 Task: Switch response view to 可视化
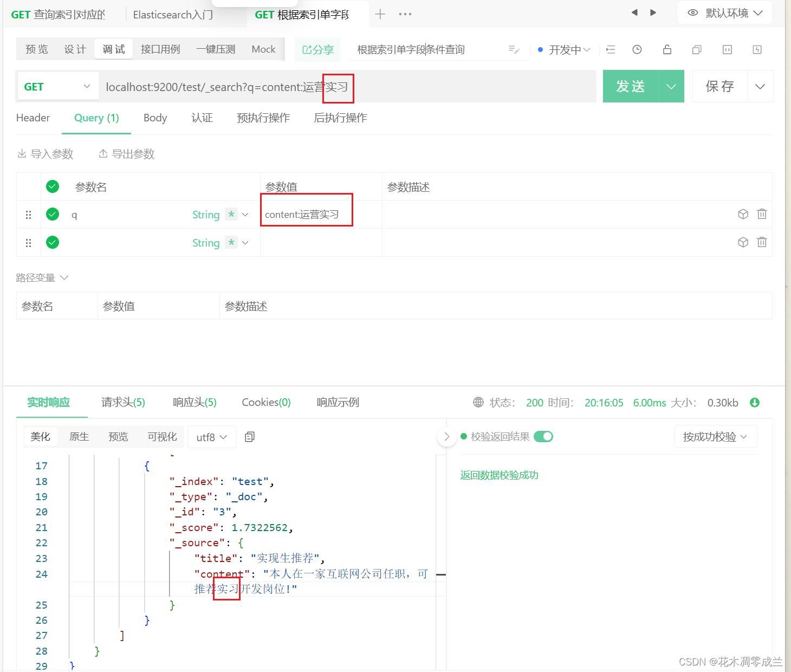pos(162,437)
